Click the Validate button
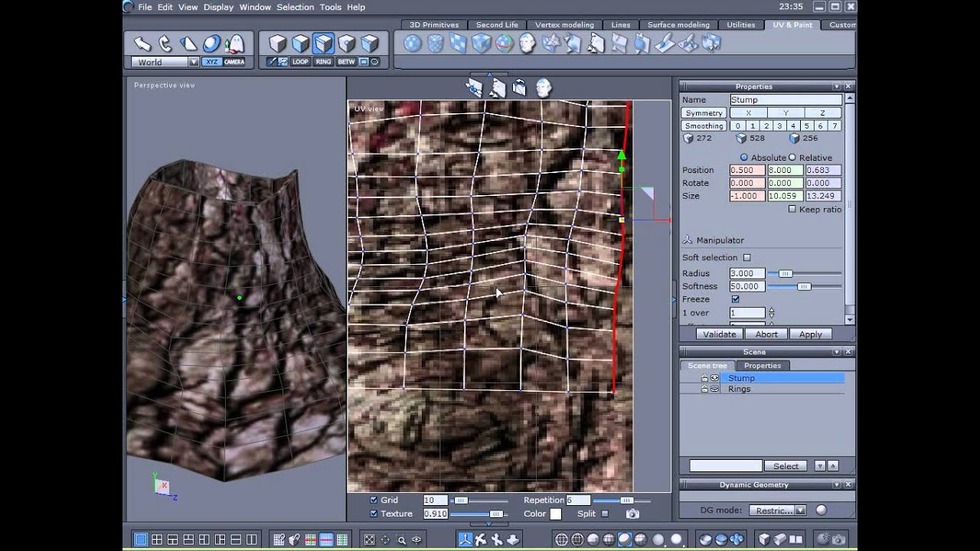 [720, 334]
